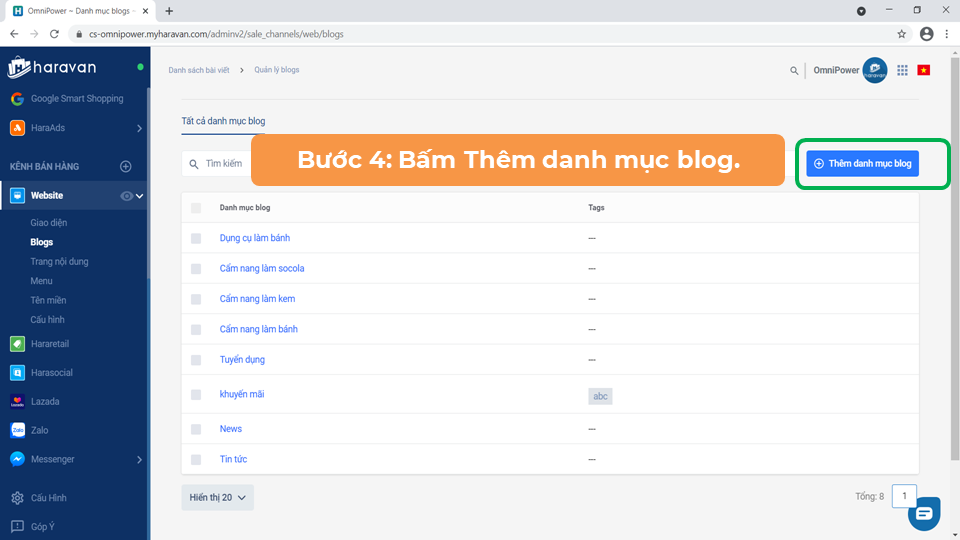
Task: Click Thêm danh mục blog button
Action: coord(862,163)
